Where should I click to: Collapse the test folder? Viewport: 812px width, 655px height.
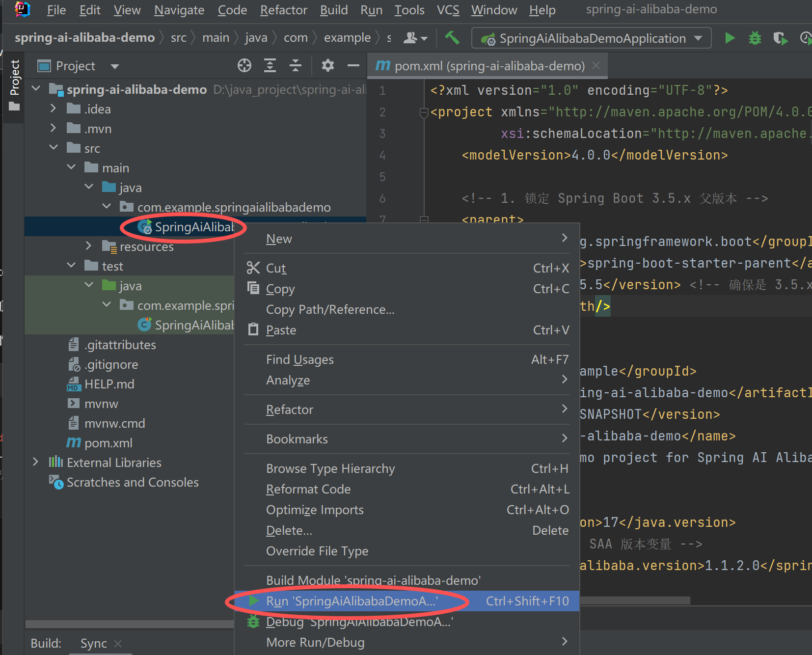pyautogui.click(x=71, y=266)
